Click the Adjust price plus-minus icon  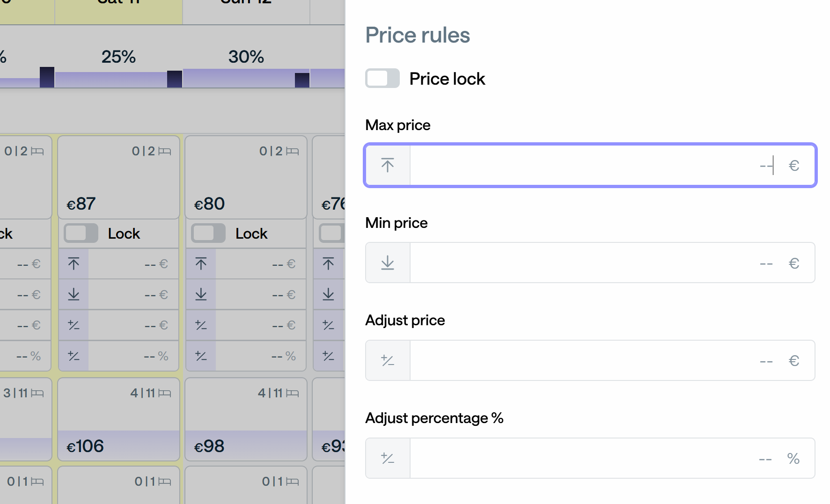click(388, 360)
